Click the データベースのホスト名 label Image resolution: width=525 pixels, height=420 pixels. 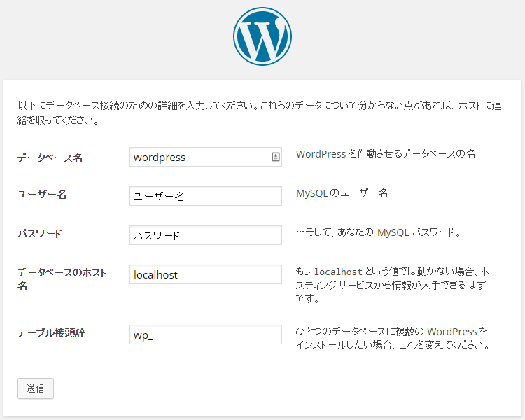(62, 279)
